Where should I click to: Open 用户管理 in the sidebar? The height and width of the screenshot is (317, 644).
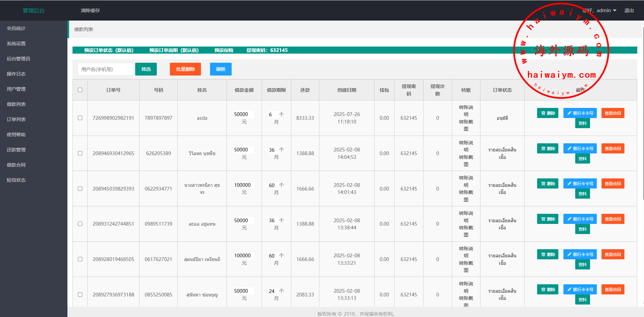point(16,89)
